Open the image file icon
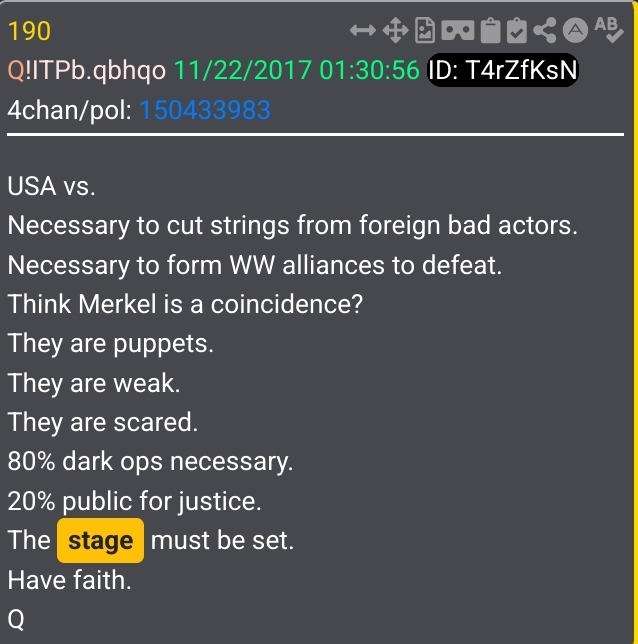The width and height of the screenshot is (638, 644). (x=425, y=30)
